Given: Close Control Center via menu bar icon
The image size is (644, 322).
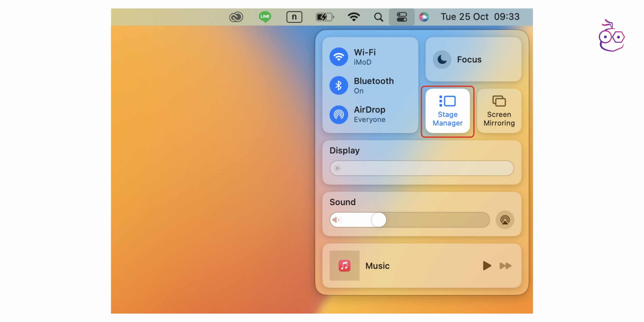Looking at the screenshot, I should tap(402, 17).
